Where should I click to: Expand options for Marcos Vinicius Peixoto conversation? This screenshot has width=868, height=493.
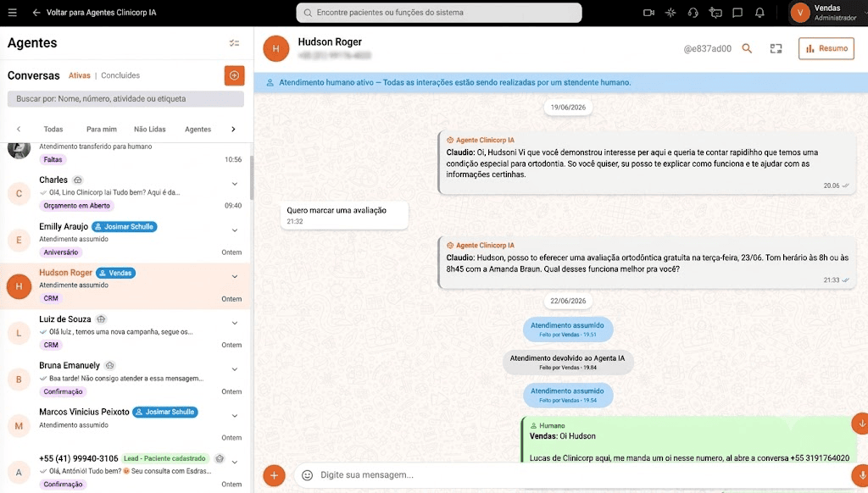pos(235,416)
